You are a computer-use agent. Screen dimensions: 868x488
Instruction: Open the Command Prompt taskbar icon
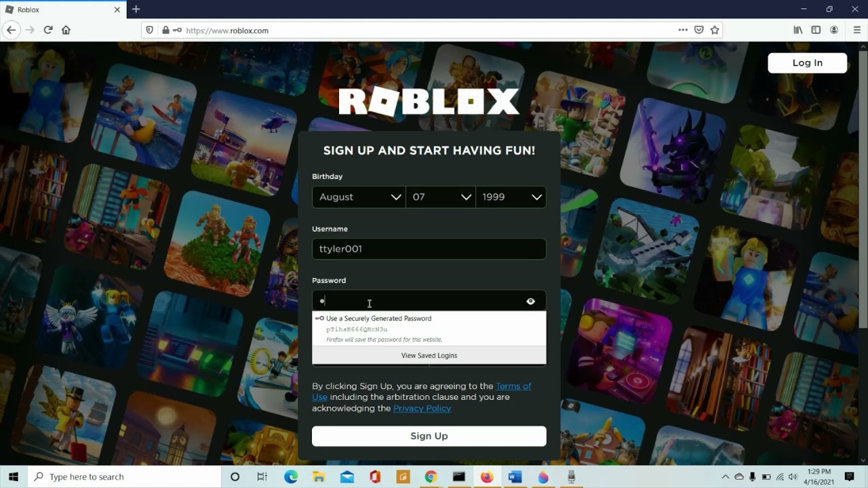click(459, 477)
